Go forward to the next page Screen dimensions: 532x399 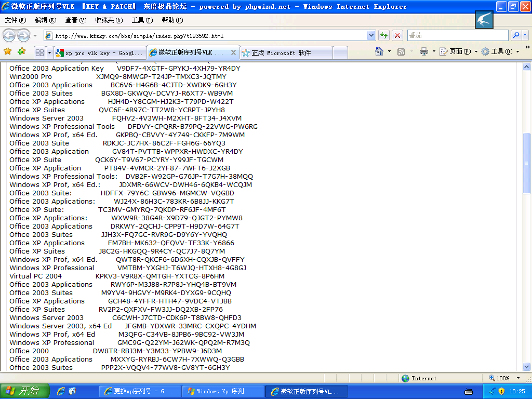pos(23,35)
